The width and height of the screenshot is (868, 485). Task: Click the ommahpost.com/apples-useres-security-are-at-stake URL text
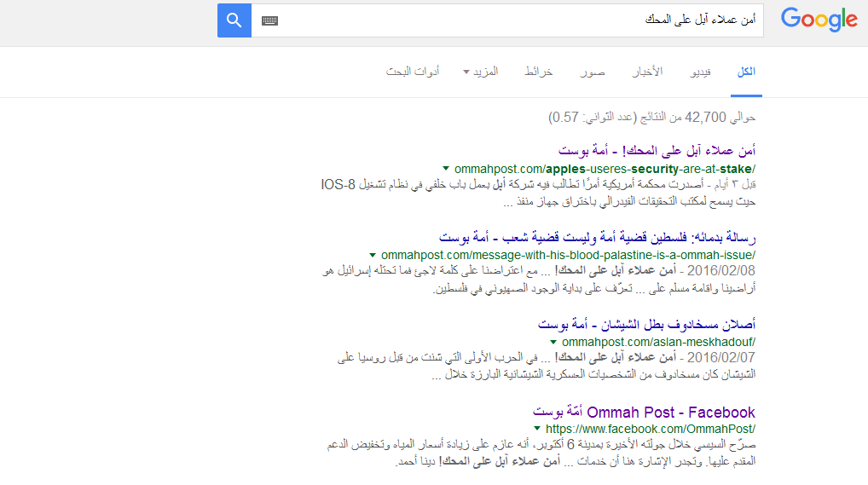tap(605, 169)
